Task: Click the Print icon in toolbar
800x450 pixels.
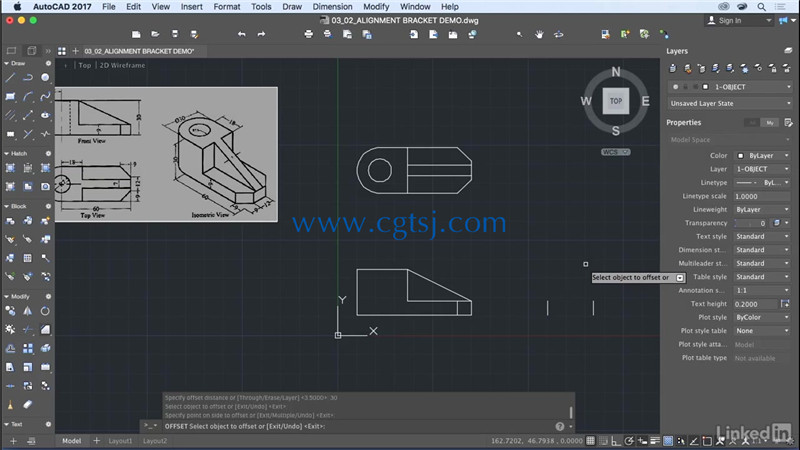Action: click(308, 34)
